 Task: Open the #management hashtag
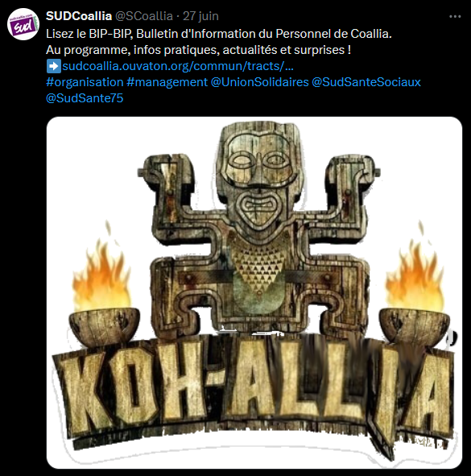pos(167,82)
